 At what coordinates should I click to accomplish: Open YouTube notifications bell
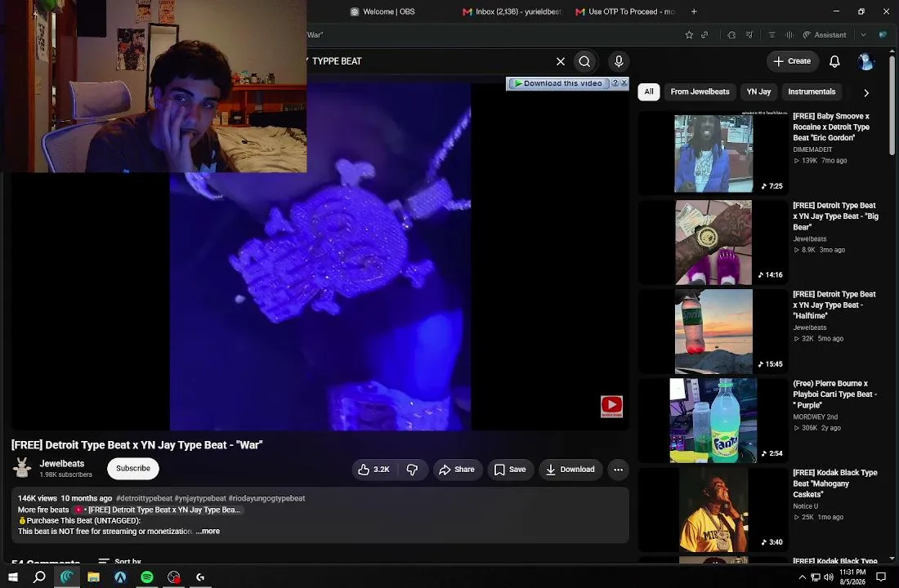(834, 61)
